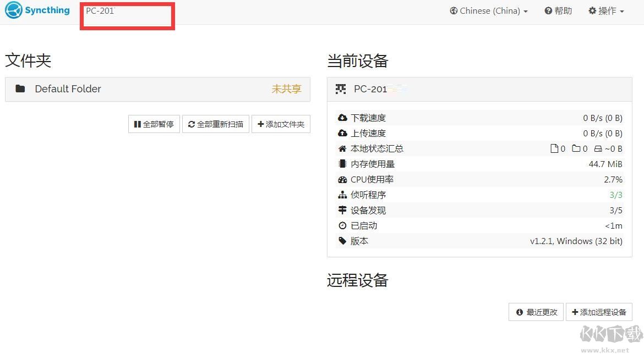Rescan all folders with 全部重新扫描

(215, 124)
